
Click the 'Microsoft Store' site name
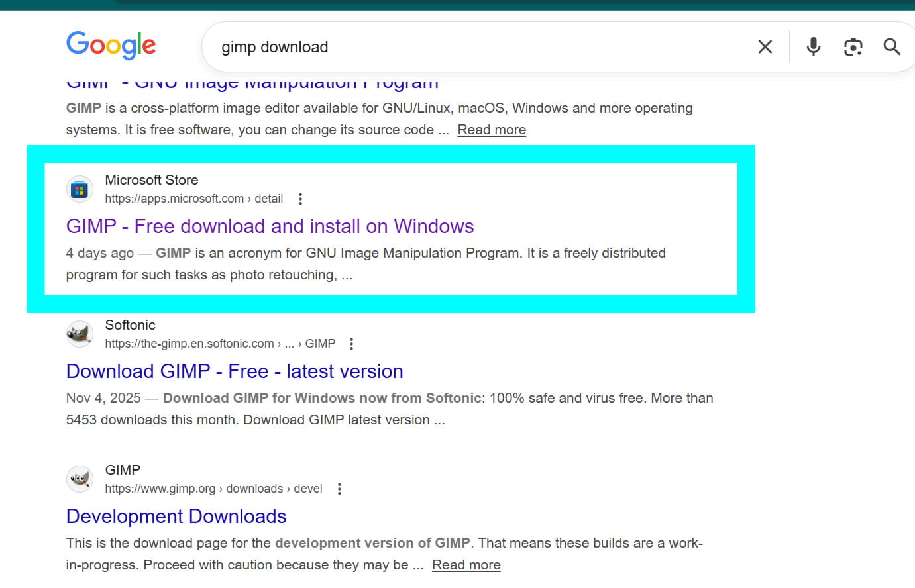pos(152,180)
